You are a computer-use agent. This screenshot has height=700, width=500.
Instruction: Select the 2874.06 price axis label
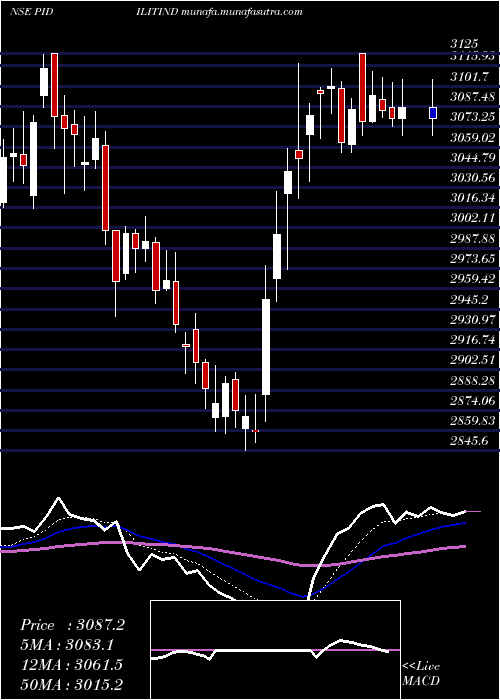472,400
